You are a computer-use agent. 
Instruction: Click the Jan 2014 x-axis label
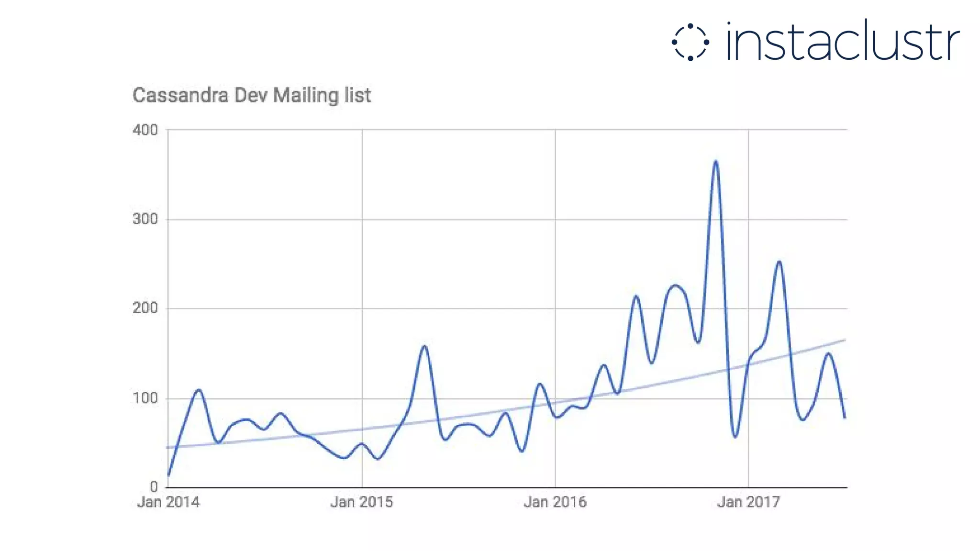(168, 502)
